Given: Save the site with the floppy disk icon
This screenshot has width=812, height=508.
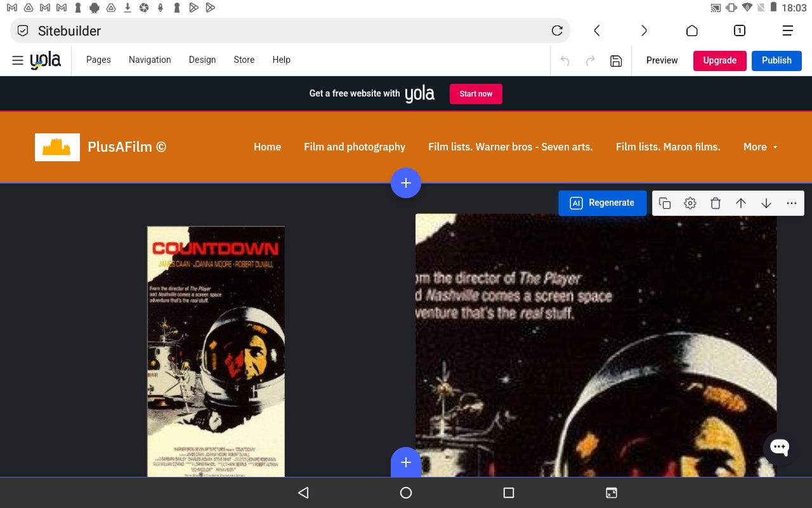Looking at the screenshot, I should click(616, 61).
